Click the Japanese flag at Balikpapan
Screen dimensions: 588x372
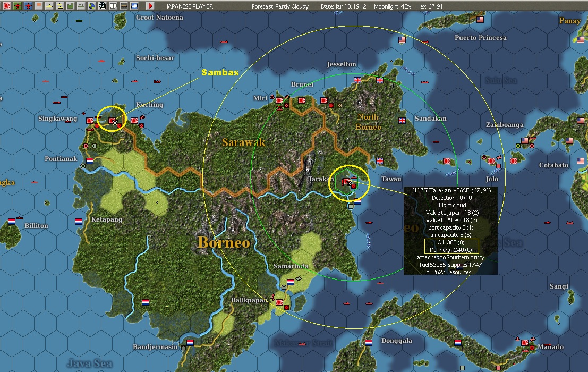click(x=279, y=302)
